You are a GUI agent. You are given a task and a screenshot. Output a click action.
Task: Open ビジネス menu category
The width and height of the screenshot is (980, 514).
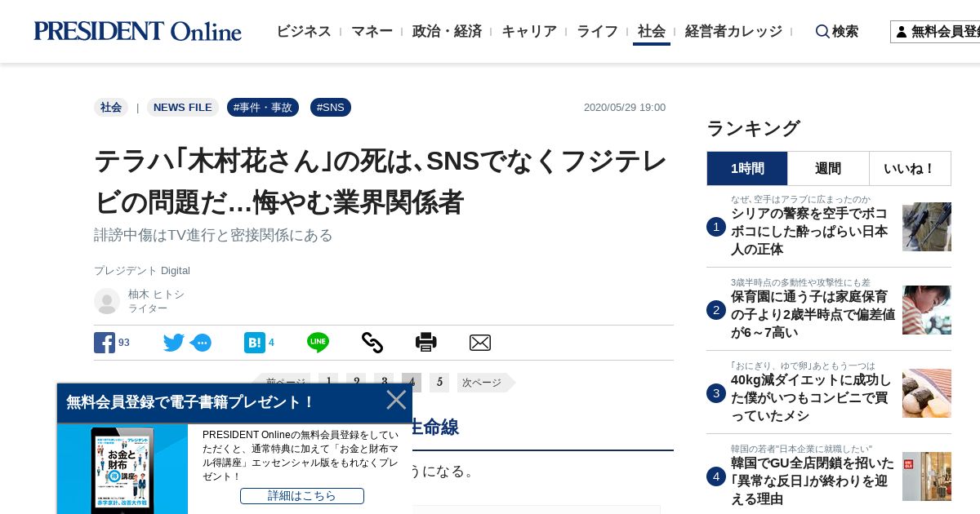(303, 31)
